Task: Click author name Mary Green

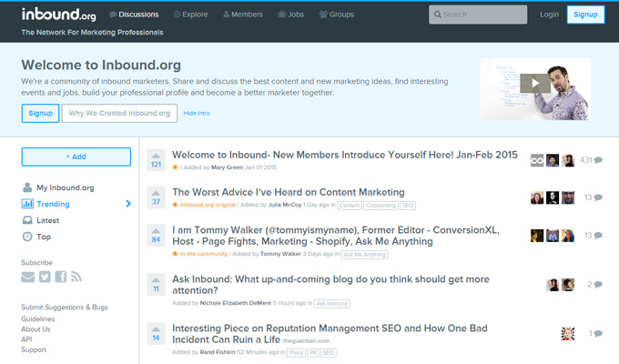Action: (227, 167)
